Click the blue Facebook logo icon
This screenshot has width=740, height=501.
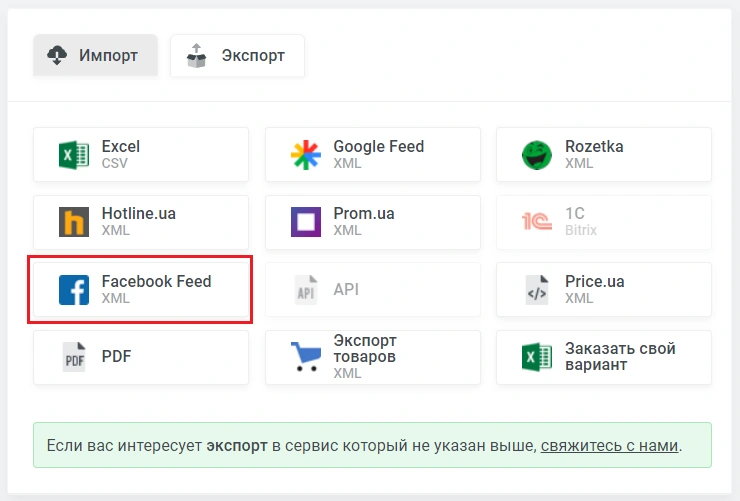(74, 290)
